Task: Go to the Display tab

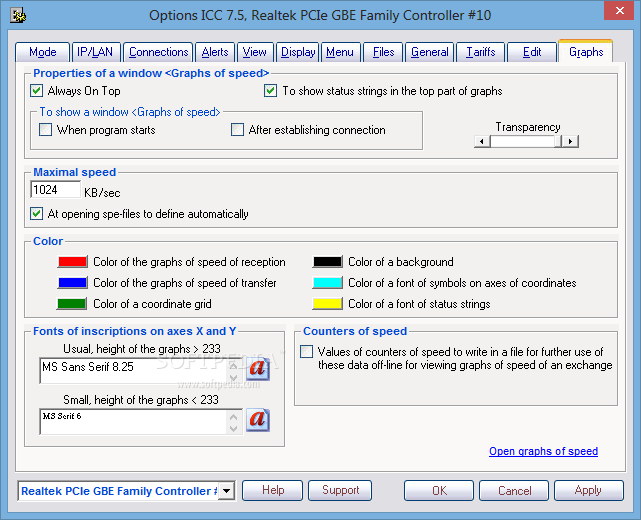Action: (298, 52)
